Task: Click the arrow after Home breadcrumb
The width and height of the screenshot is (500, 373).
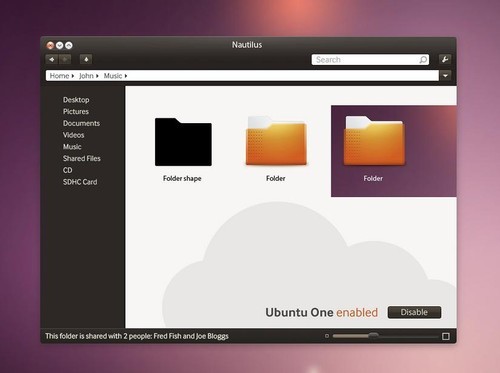Action: (x=72, y=76)
